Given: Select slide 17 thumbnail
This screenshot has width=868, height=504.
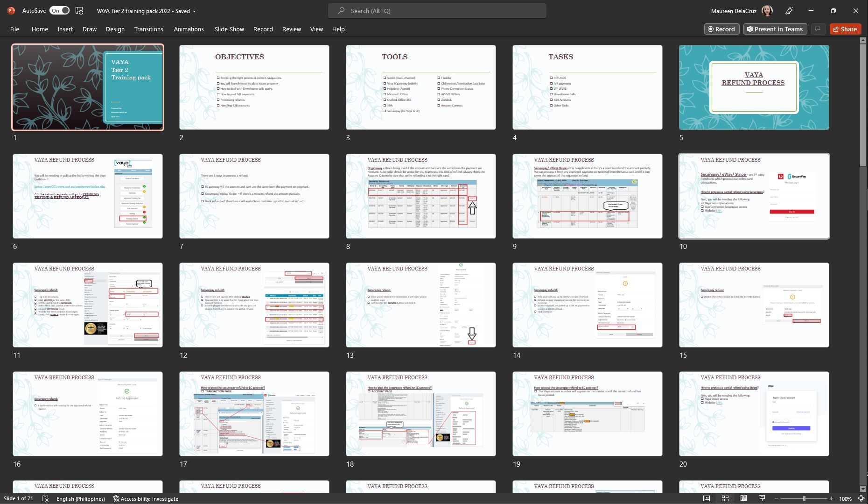Looking at the screenshot, I should (254, 414).
